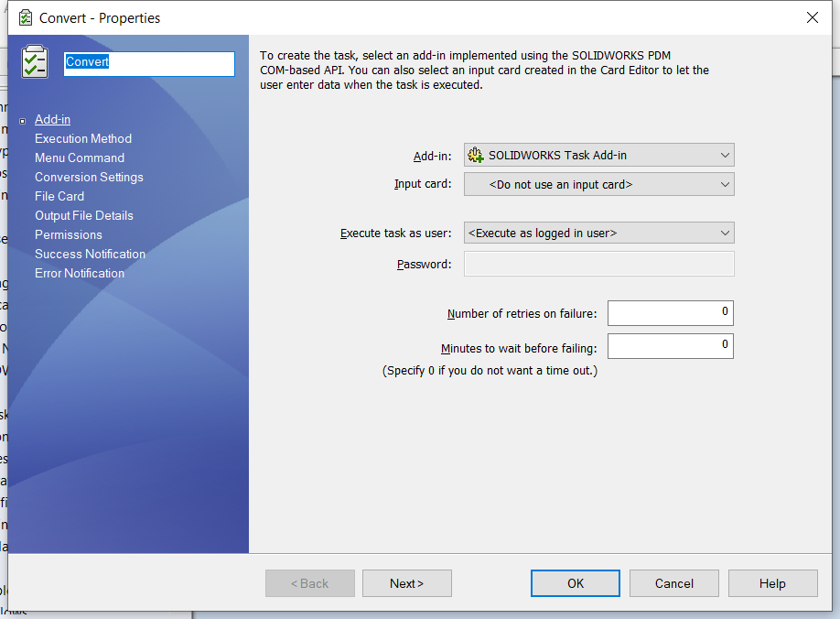Image resolution: width=840 pixels, height=619 pixels.
Task: Open Help for this dialog
Action: (772, 583)
